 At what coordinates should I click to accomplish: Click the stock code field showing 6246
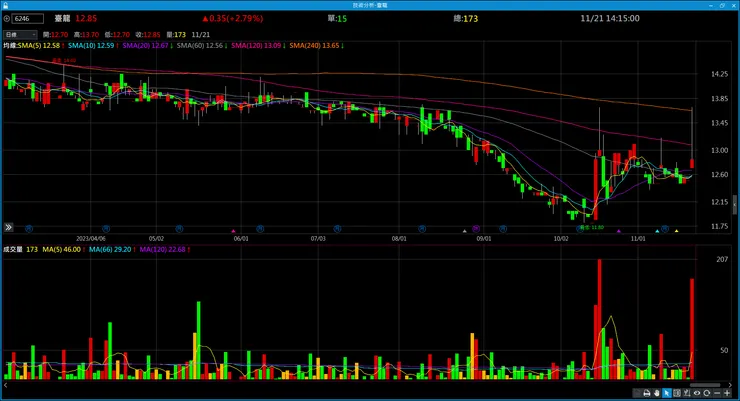point(28,19)
